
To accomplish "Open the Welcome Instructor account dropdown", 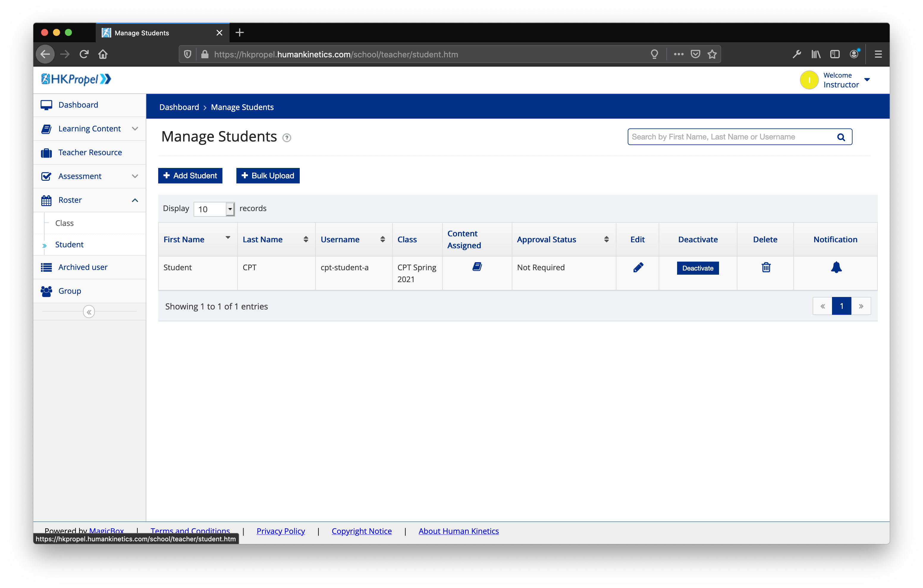I will coord(867,80).
